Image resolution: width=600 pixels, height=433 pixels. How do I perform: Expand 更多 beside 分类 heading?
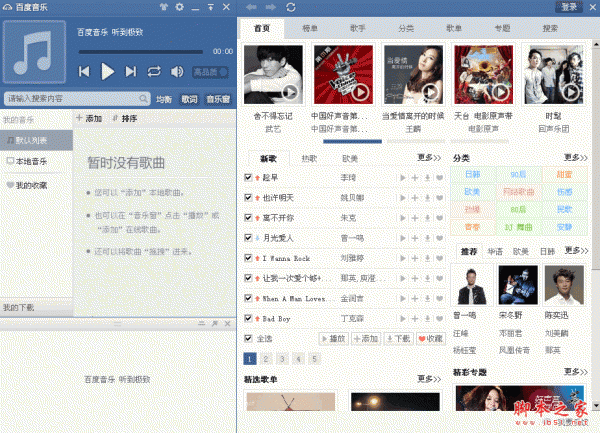pyautogui.click(x=576, y=158)
